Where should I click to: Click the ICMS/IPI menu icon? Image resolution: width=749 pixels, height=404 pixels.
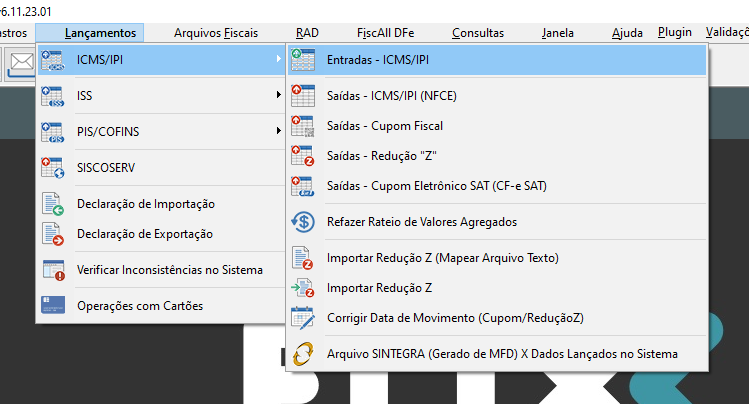click(x=53, y=60)
